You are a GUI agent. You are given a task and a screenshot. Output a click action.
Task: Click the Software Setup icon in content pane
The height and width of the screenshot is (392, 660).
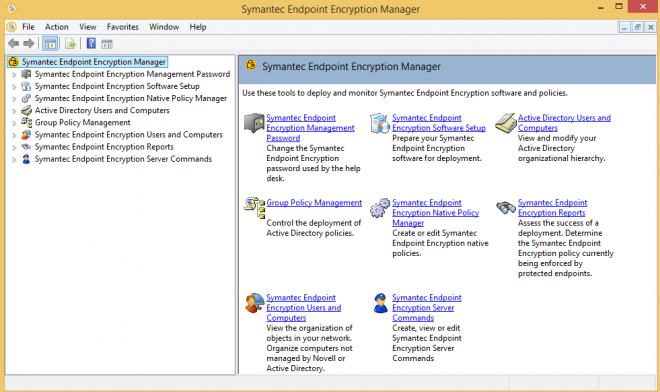click(x=380, y=123)
